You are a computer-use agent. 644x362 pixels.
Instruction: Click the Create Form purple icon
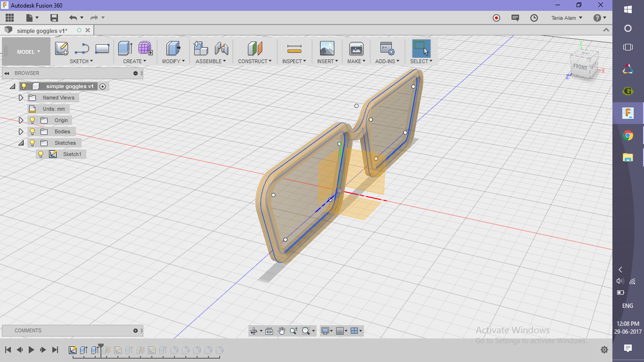coord(145,48)
